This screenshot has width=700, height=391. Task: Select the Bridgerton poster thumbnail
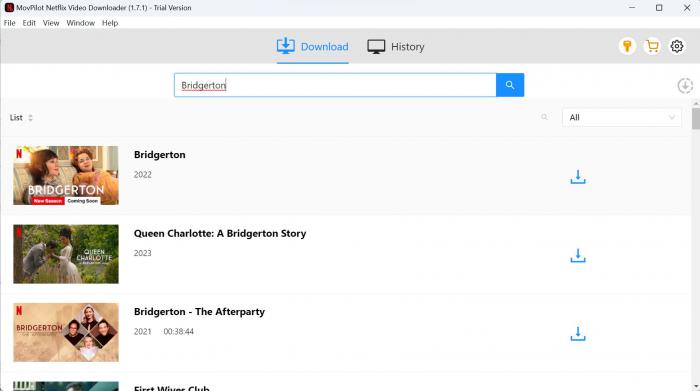[x=66, y=175]
